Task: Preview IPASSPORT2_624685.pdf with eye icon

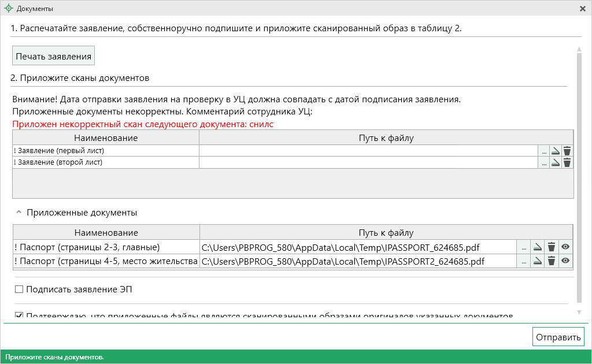Action: coord(565,262)
